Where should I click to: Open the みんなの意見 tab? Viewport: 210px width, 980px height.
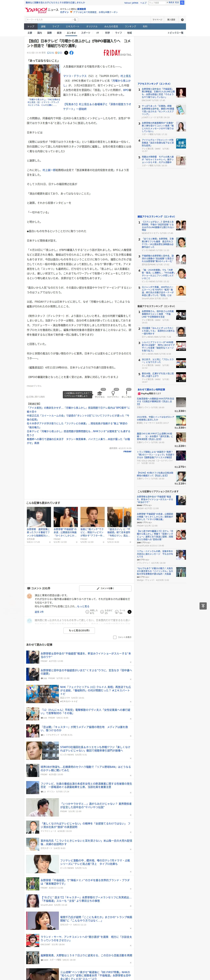[x=111, y=27]
